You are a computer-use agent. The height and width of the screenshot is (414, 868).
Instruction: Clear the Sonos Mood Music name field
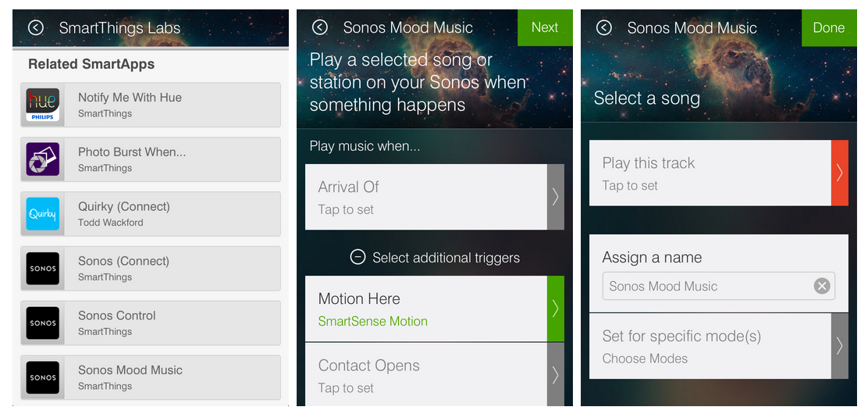point(821,286)
